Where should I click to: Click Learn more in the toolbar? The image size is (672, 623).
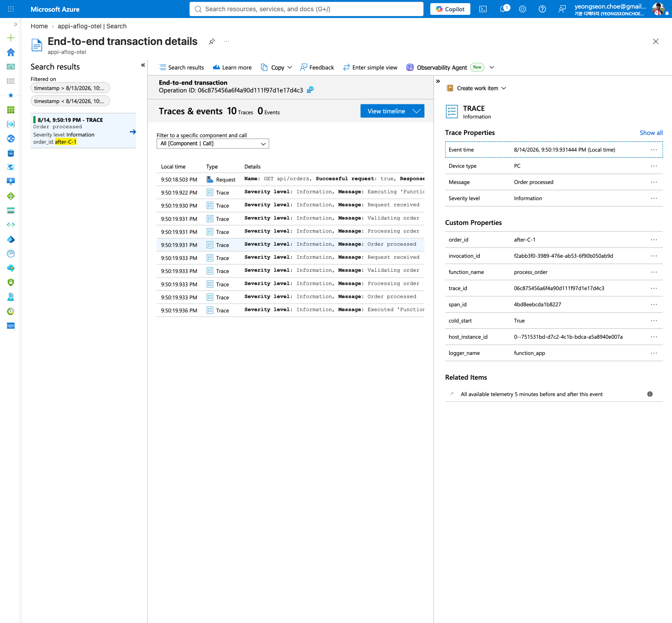coord(232,67)
